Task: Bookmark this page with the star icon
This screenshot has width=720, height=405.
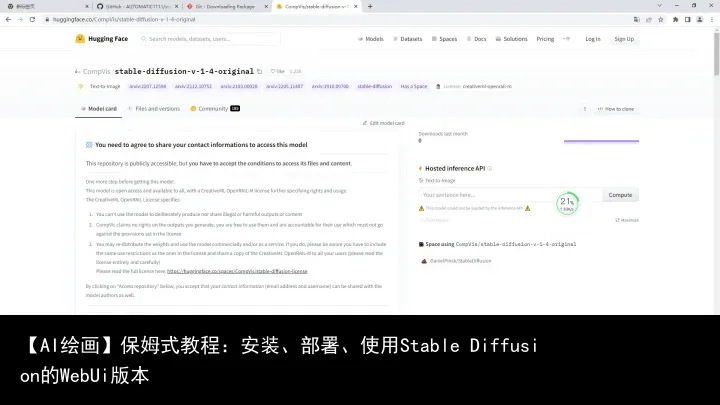Action: 661,19
